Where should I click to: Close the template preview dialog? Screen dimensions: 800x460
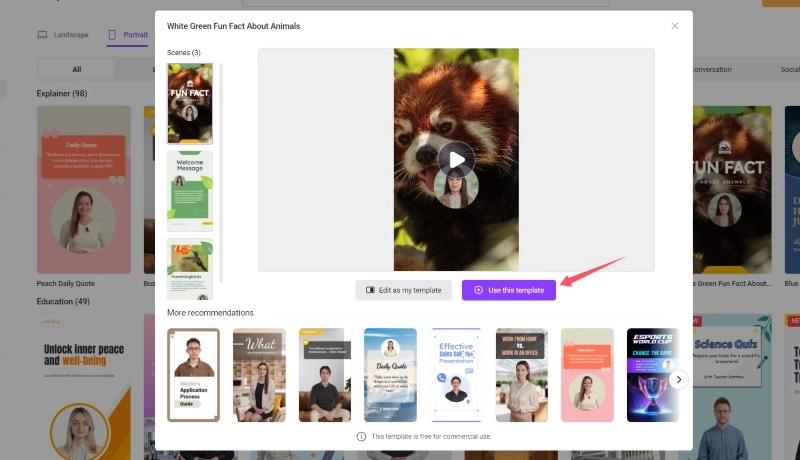[x=674, y=26]
